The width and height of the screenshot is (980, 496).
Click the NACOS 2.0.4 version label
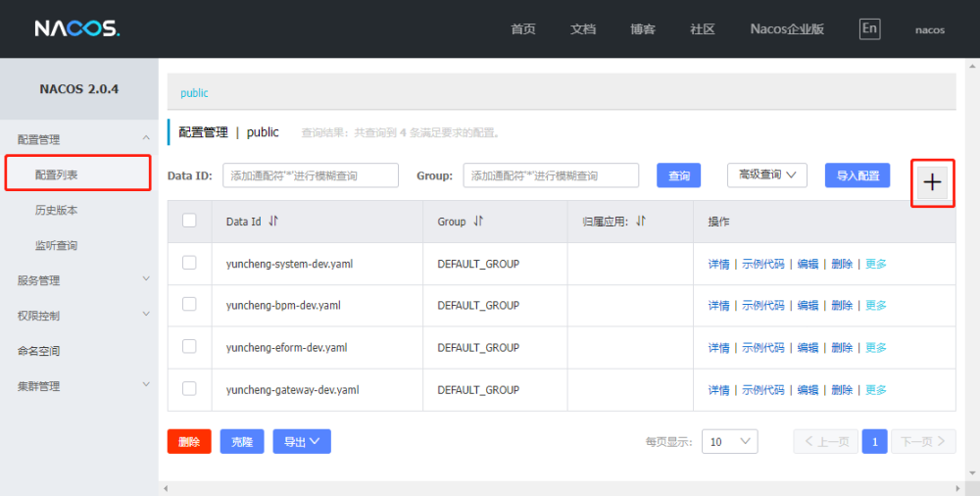[78, 89]
